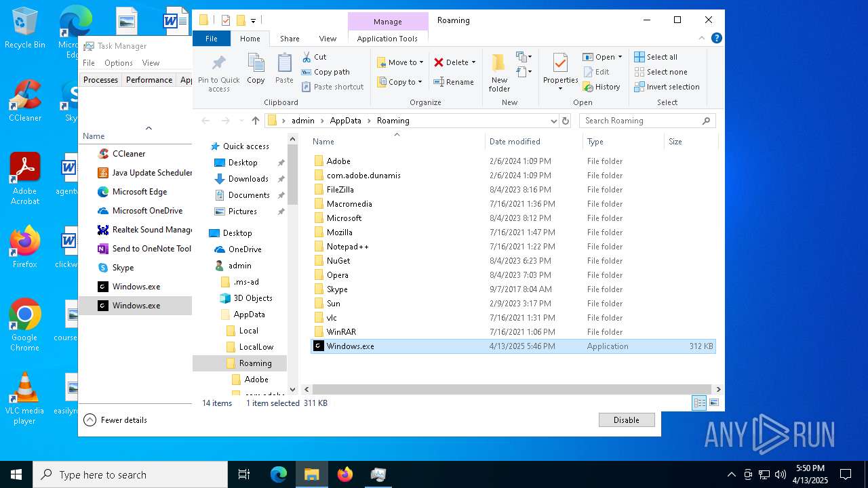The height and width of the screenshot is (488, 868).
Task: Select 3D Objects in navigation tree
Action: coord(253,298)
